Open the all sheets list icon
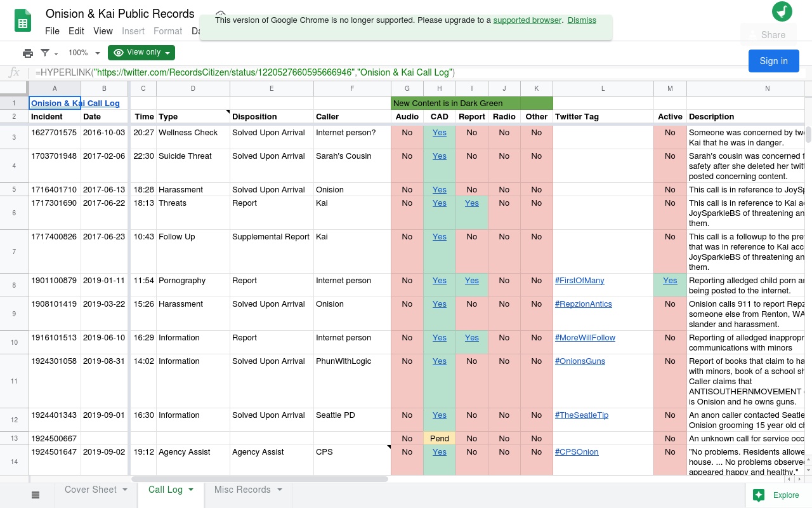The image size is (812, 508). pos(36,495)
